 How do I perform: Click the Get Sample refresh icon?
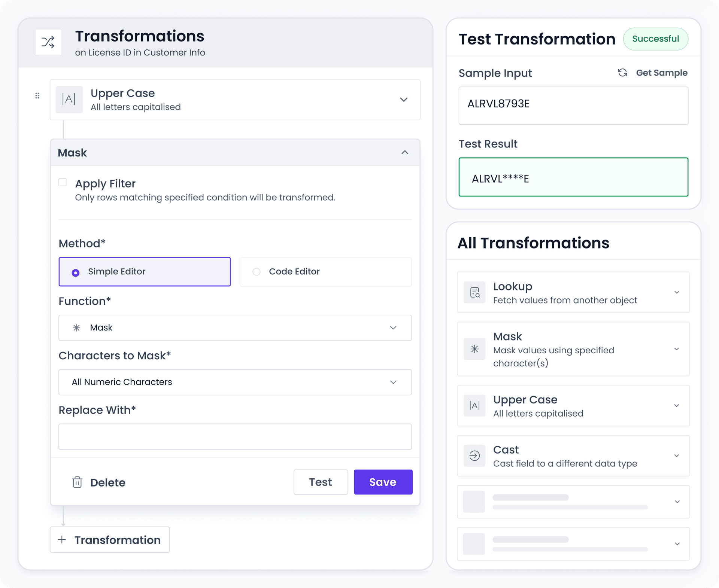pyautogui.click(x=623, y=73)
